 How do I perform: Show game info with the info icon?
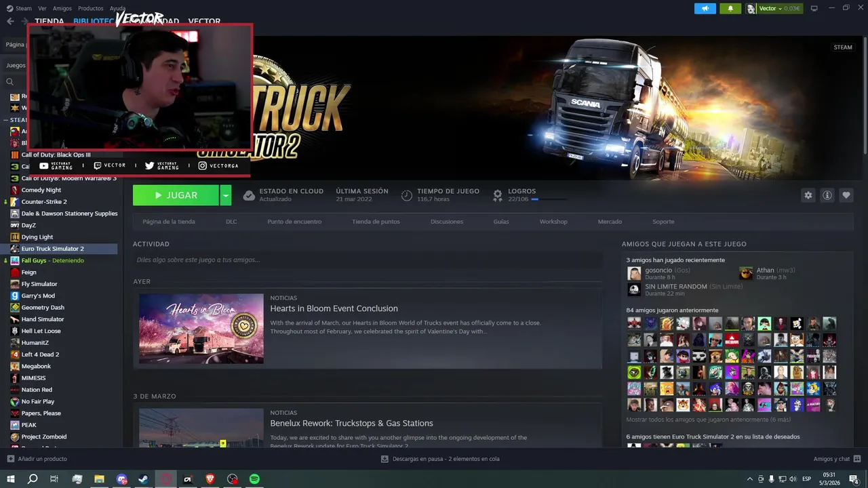point(827,195)
